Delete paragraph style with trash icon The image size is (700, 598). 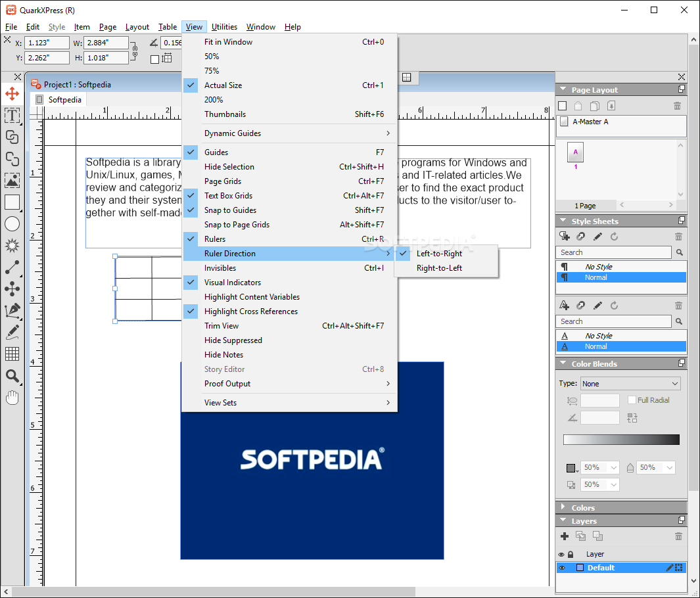click(x=678, y=237)
